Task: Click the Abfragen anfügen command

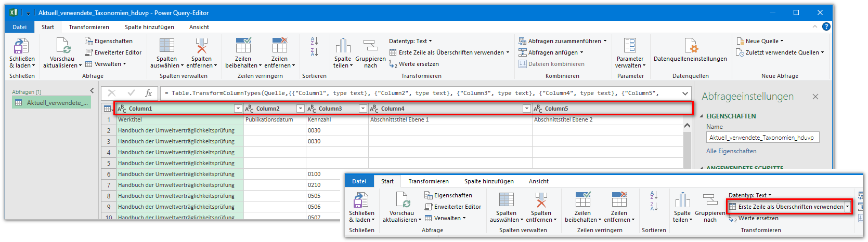Action: click(x=552, y=52)
